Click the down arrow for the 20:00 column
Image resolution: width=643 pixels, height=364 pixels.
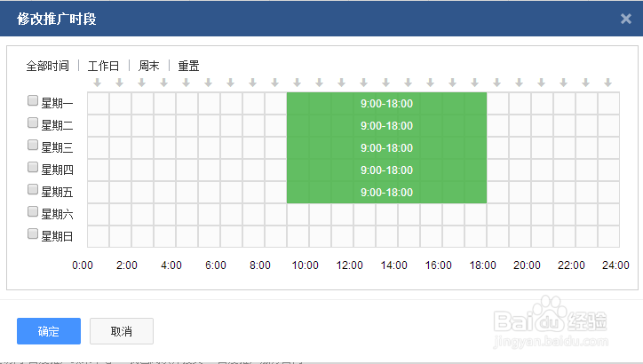[x=542, y=83]
